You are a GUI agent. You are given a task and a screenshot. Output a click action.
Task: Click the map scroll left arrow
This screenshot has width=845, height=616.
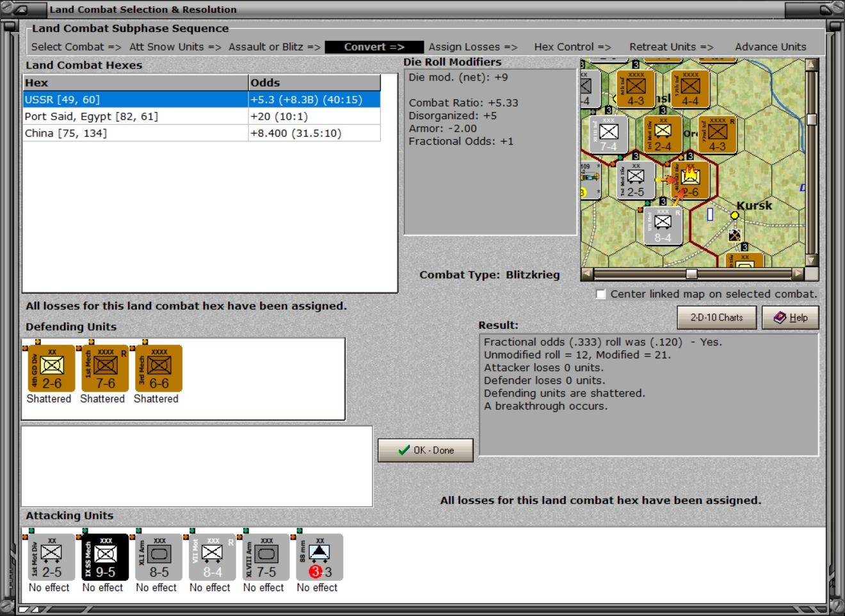[x=586, y=274]
